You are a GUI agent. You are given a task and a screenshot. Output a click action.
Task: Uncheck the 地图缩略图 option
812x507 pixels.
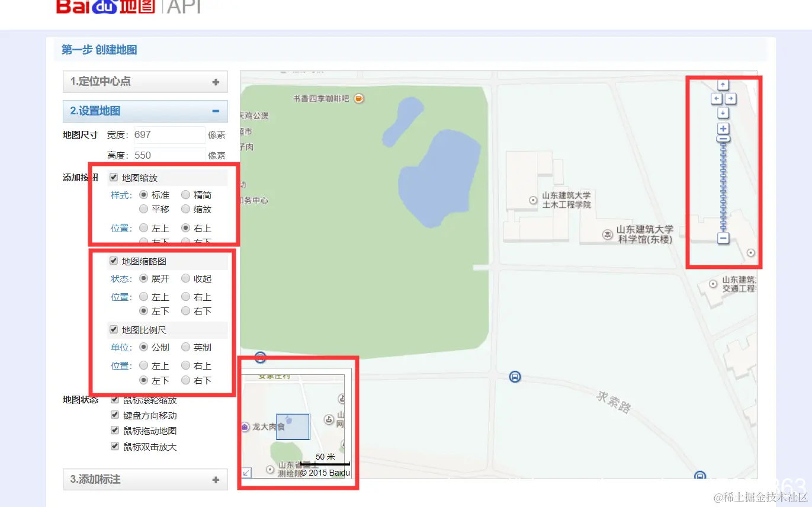(x=113, y=260)
